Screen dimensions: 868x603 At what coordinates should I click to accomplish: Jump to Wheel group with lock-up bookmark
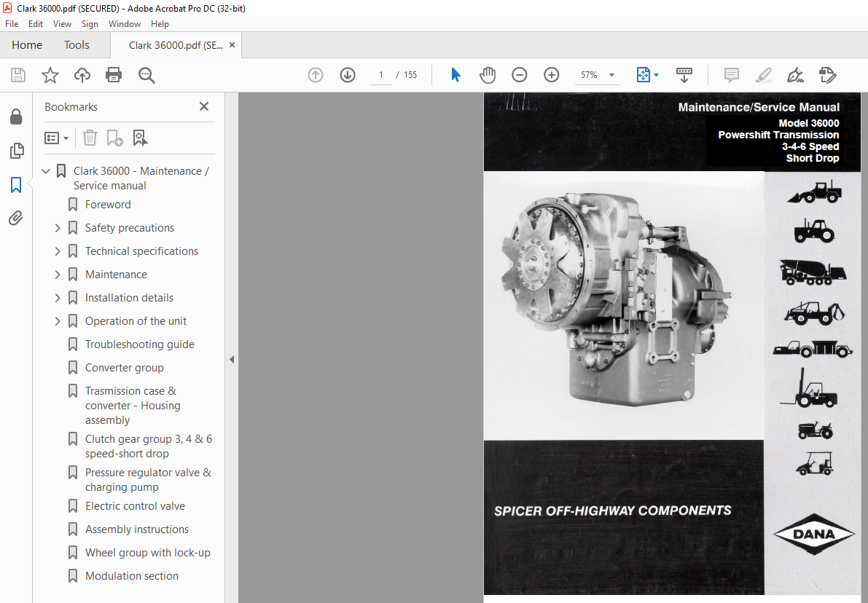pos(148,553)
